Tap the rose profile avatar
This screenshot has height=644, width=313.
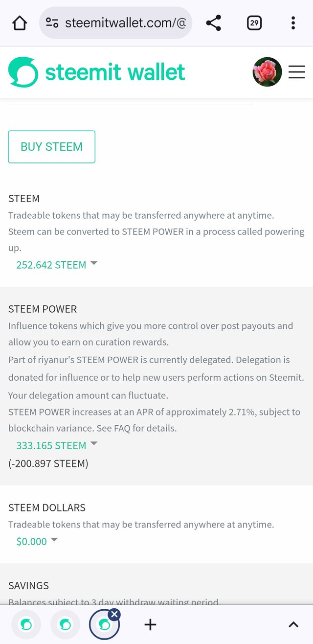coord(267,72)
